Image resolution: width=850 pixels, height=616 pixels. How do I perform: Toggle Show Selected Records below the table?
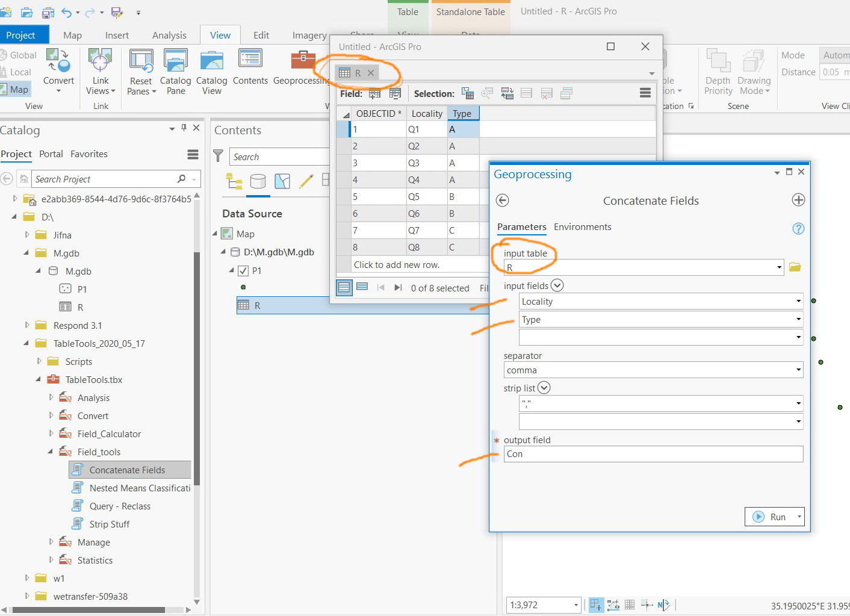pyautogui.click(x=362, y=288)
